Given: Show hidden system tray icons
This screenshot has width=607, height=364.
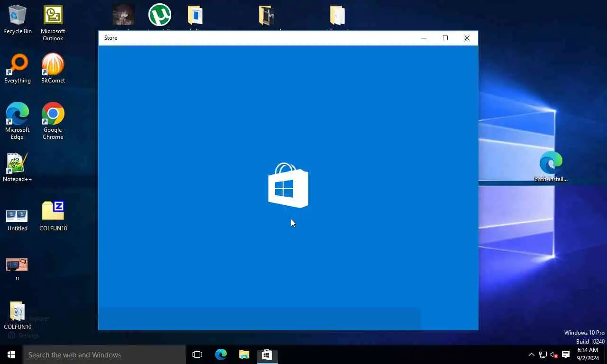Looking at the screenshot, I should 531,355.
